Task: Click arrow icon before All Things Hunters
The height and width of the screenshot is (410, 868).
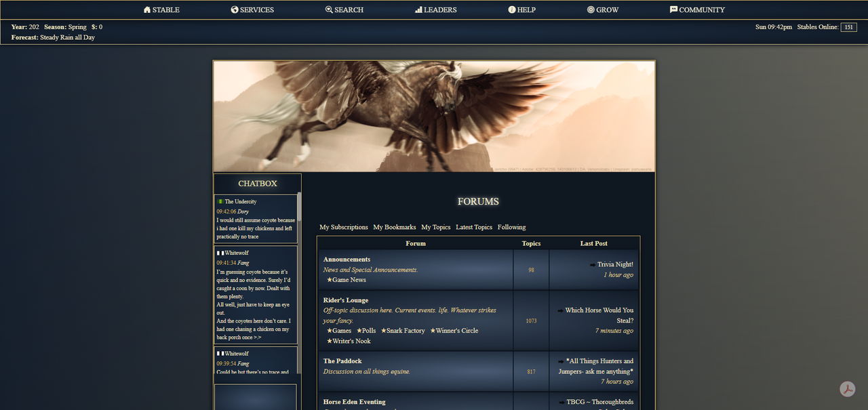Action: [x=561, y=361]
